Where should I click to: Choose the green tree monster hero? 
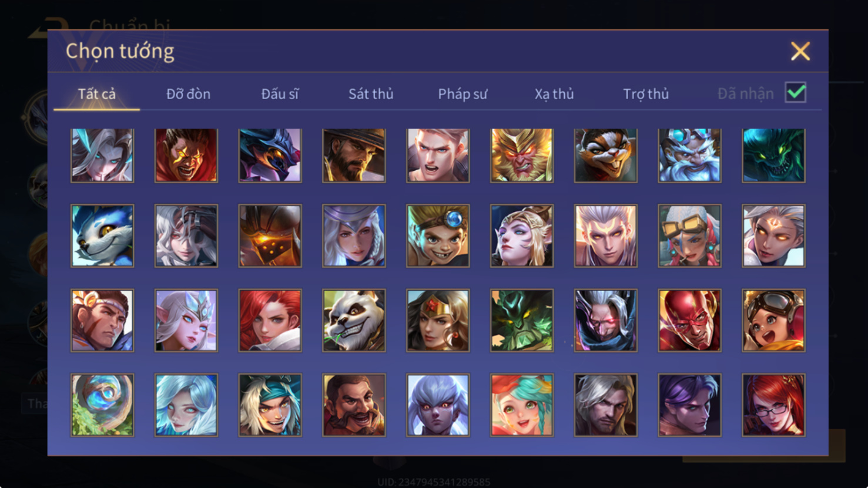coord(522,321)
